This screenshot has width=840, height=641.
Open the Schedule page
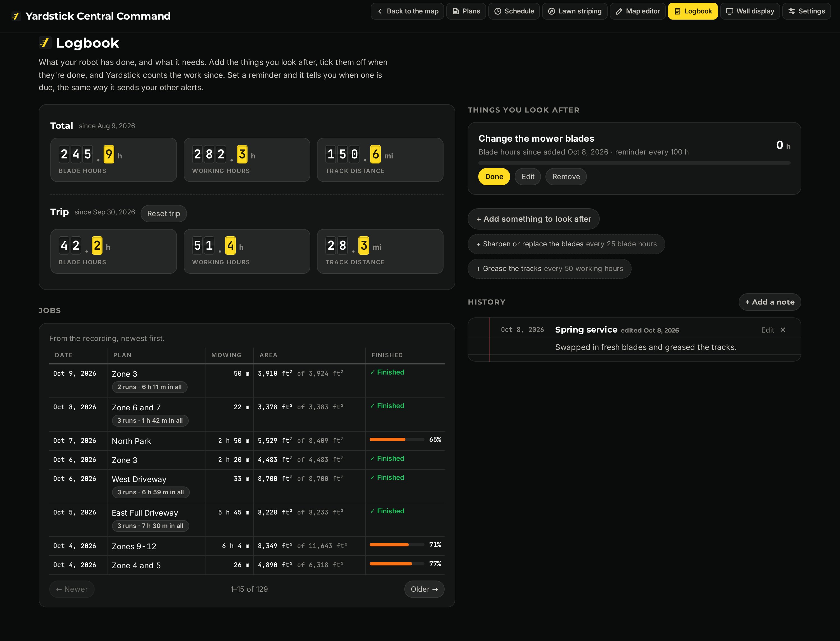(514, 11)
